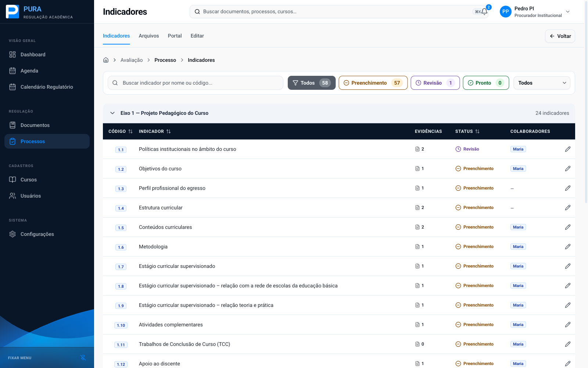Click the Buscar indicador search field
The width and height of the screenshot is (588, 368).
[196, 83]
